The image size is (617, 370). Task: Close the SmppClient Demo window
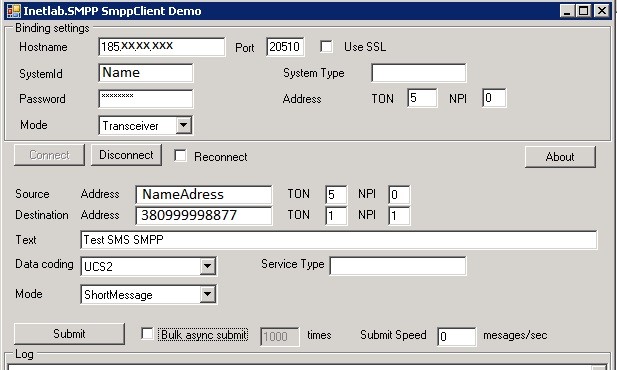[602, 11]
